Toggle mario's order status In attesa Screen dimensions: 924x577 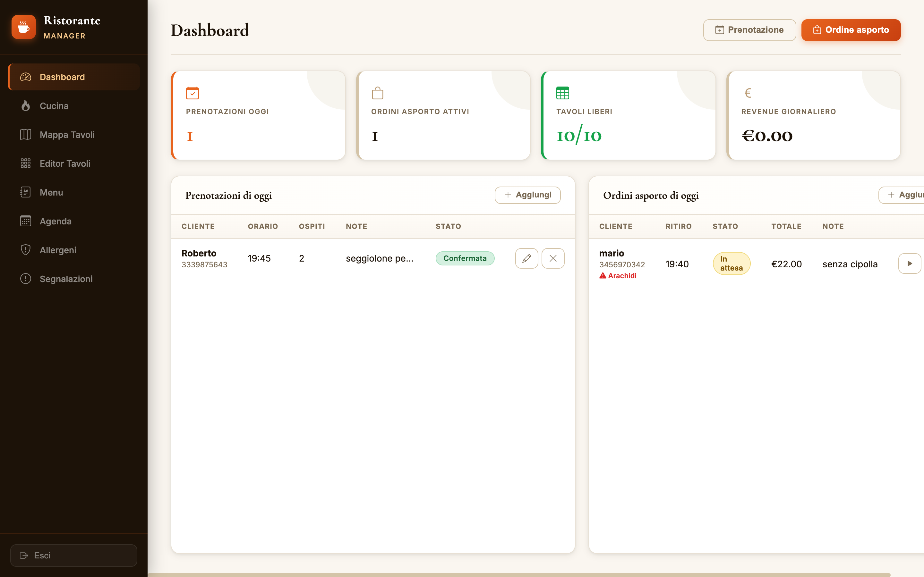click(731, 263)
